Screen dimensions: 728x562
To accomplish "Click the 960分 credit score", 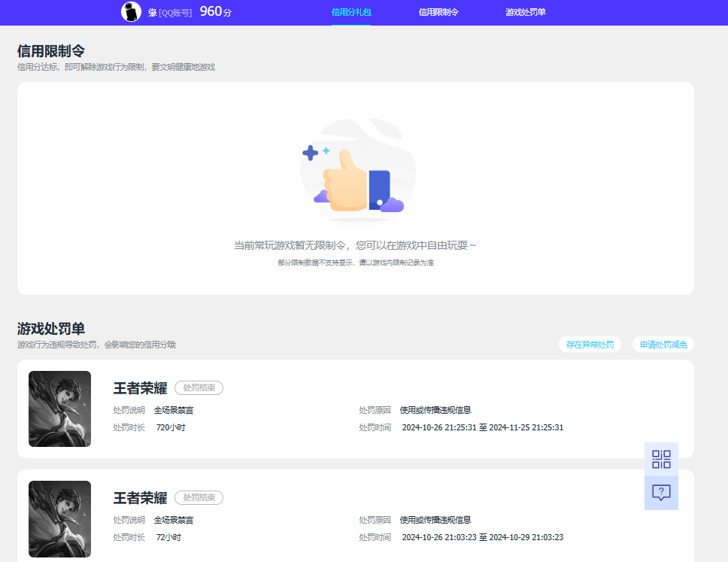I will tap(215, 11).
